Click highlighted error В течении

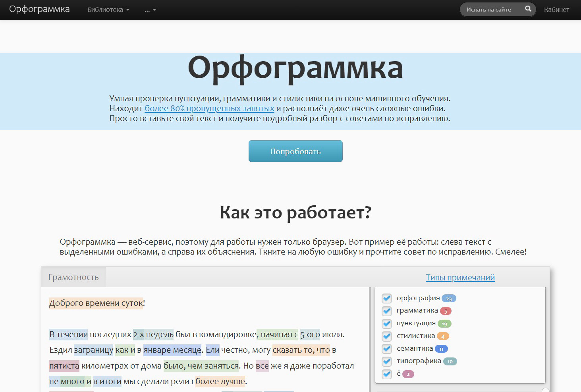coord(68,334)
